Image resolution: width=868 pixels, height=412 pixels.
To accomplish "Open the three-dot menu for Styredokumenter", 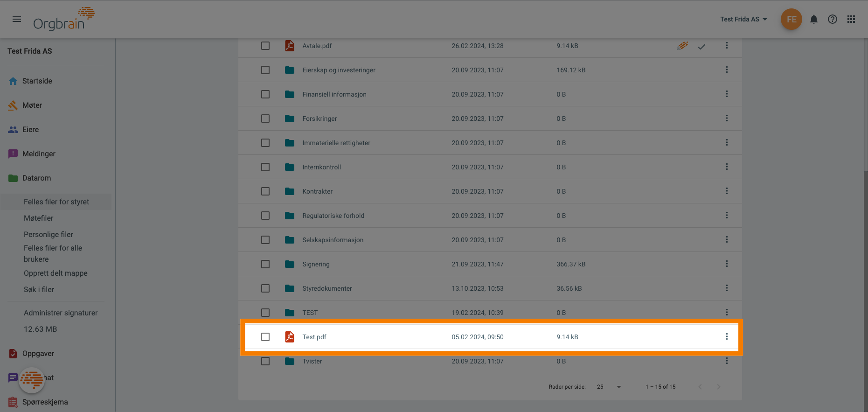I will [x=727, y=288].
